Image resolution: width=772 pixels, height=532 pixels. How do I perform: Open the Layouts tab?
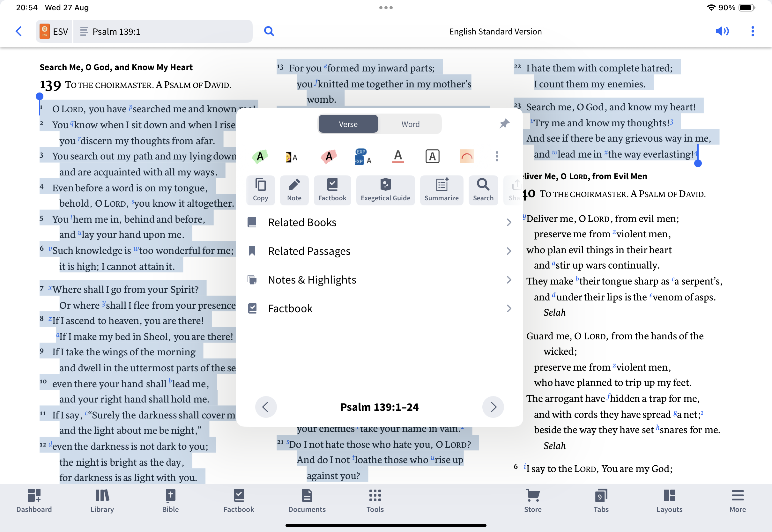(669, 501)
